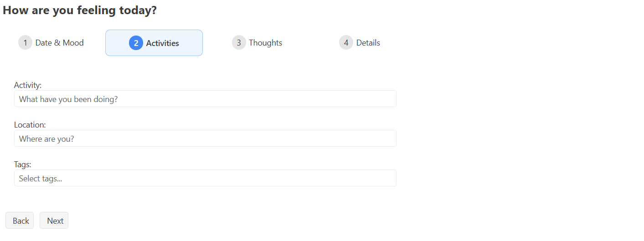The height and width of the screenshot is (241, 644).
Task: Select the Activities step label
Action: click(x=163, y=43)
